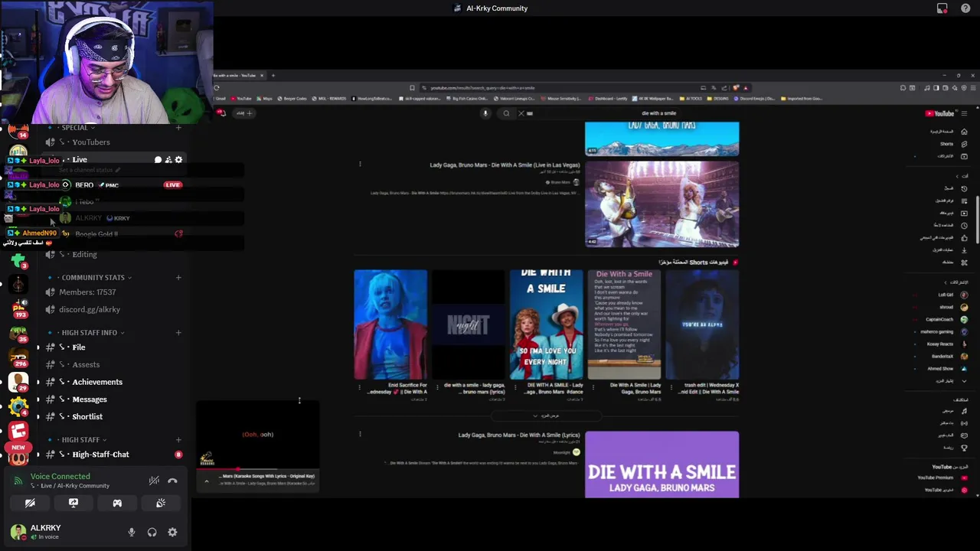The image size is (980, 551).
Task: Collapse the COMMUNITY STATS category
Action: tap(93, 277)
